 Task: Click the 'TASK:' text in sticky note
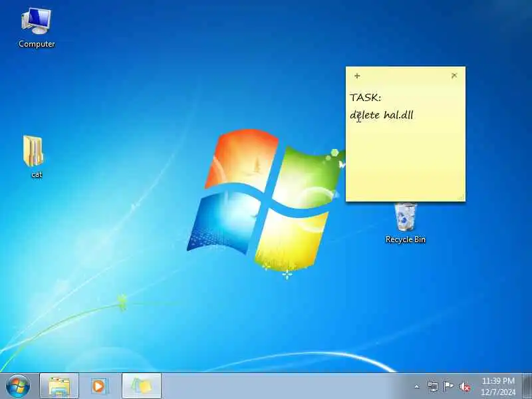coord(365,97)
